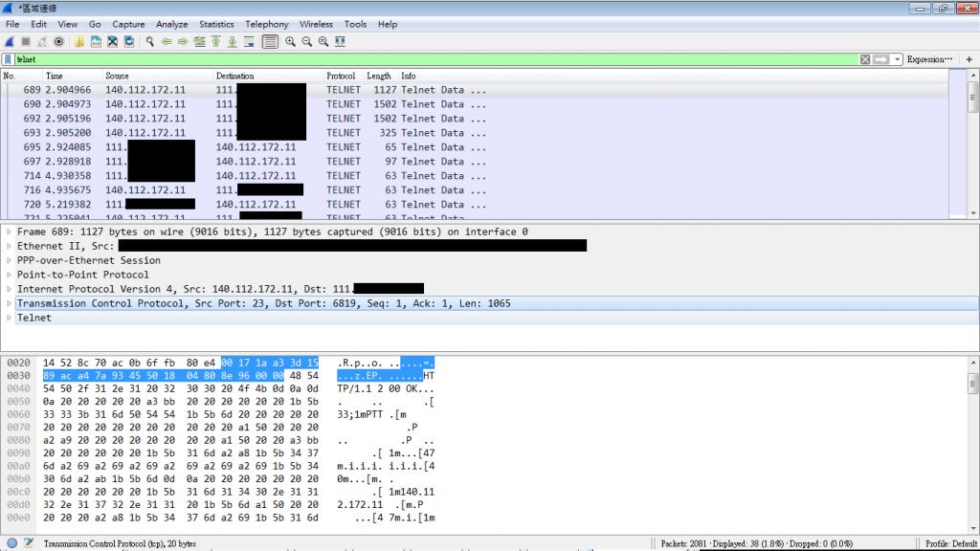Open the View menu
The height and width of the screenshot is (551, 980).
pos(68,24)
